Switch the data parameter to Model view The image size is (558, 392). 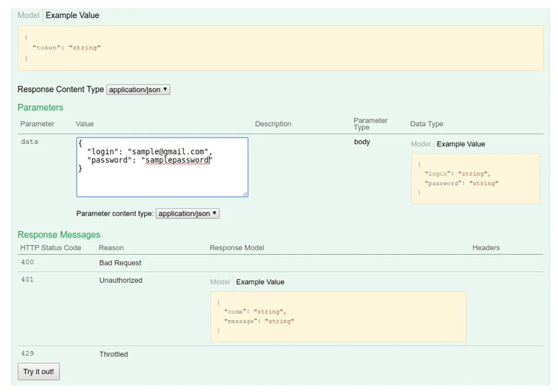point(420,144)
